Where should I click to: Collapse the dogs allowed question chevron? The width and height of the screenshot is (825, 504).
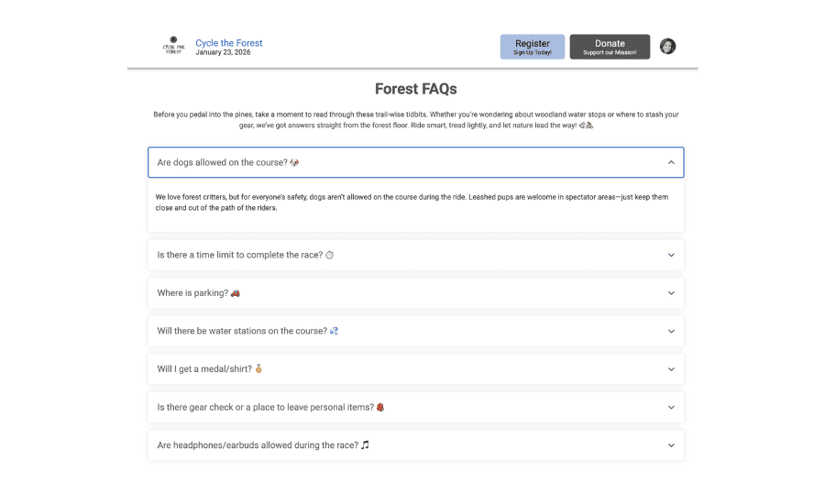point(671,162)
